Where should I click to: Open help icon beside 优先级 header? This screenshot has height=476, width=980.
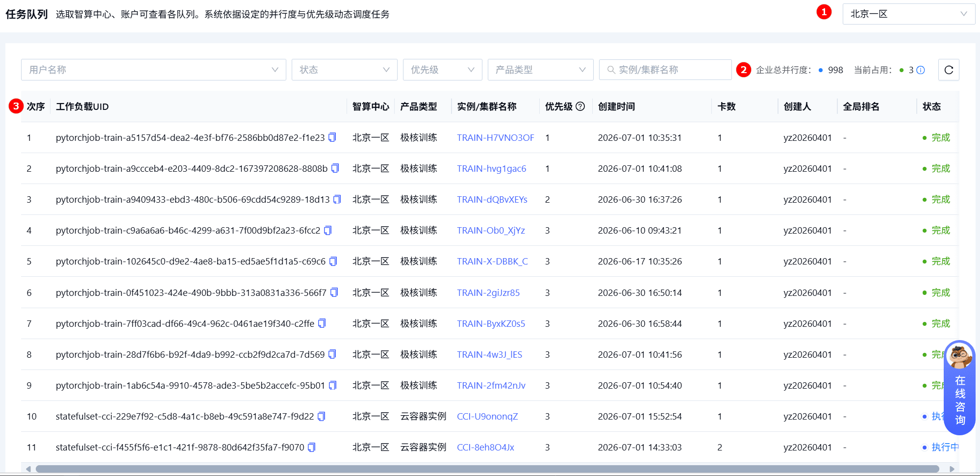[580, 106]
